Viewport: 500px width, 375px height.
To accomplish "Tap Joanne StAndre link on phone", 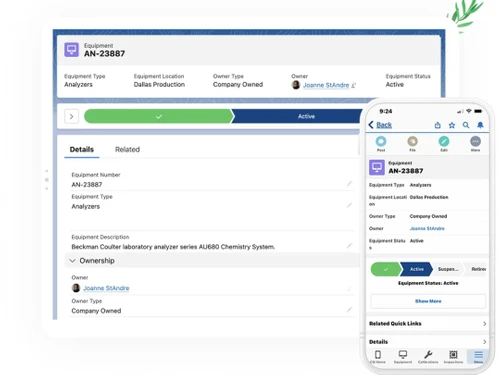I will pyautogui.click(x=427, y=228).
